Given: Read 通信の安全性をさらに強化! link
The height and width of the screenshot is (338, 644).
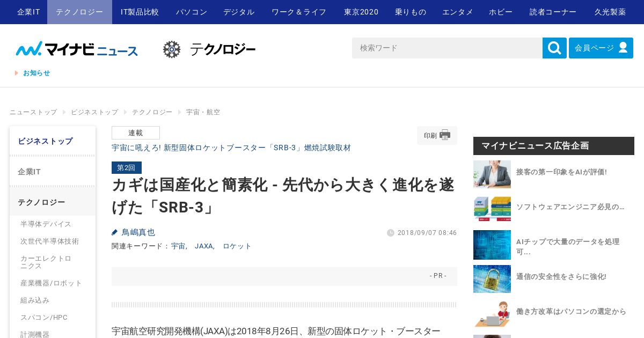Looking at the screenshot, I should coord(561,277).
